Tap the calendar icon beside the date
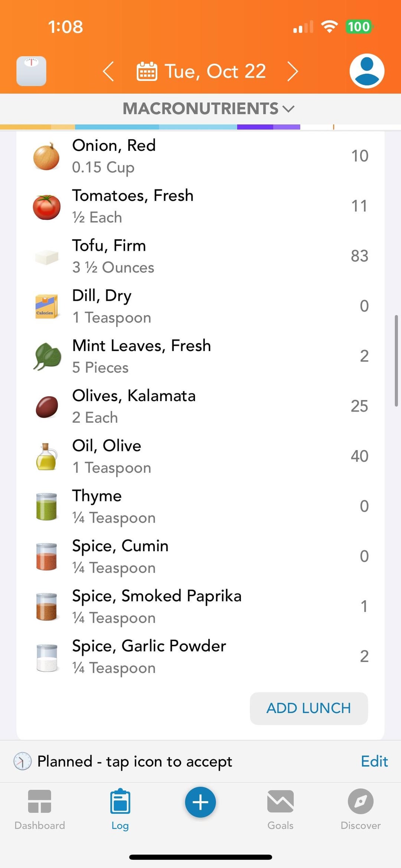This screenshot has height=868, width=401. [147, 71]
